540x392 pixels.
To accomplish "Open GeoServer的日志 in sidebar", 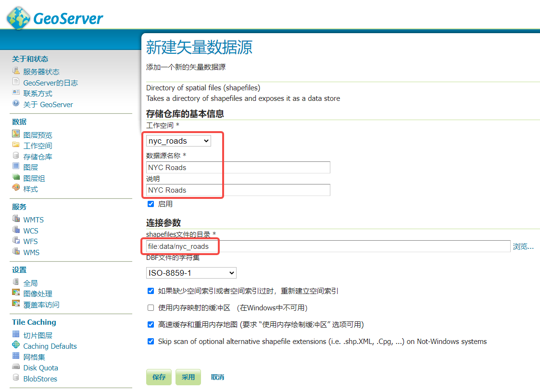I will pos(50,83).
